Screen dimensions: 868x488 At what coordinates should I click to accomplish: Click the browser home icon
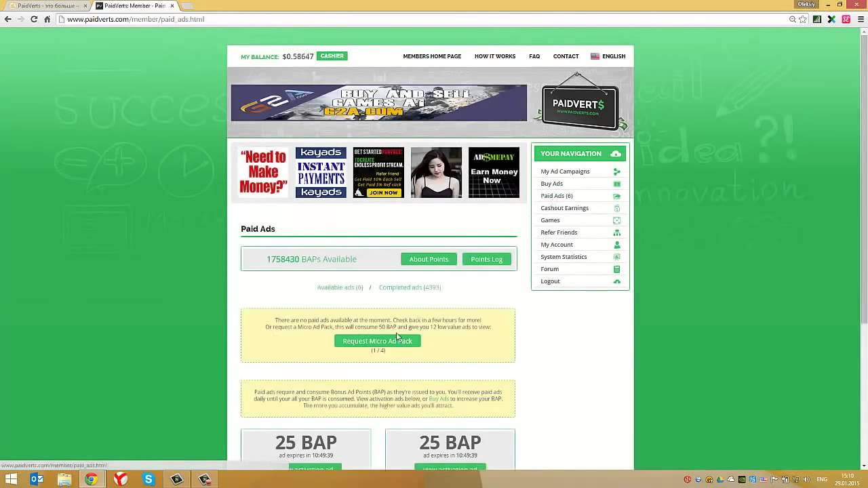click(x=47, y=19)
